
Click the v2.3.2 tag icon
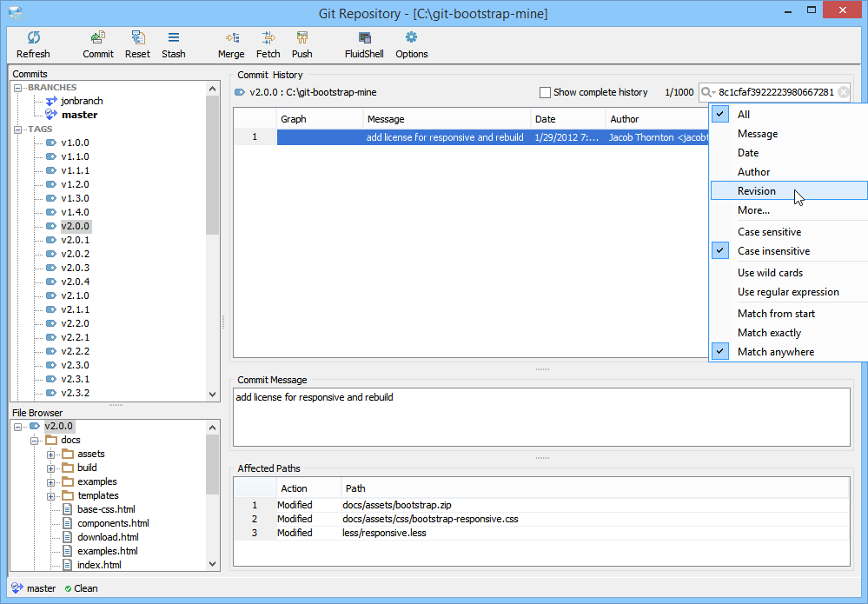51,393
